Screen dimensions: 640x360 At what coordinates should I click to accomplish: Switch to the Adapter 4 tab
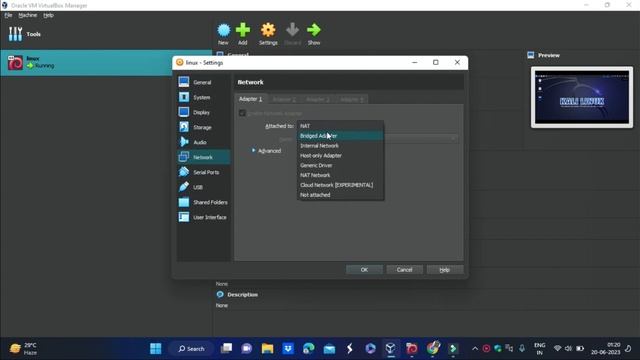point(351,99)
